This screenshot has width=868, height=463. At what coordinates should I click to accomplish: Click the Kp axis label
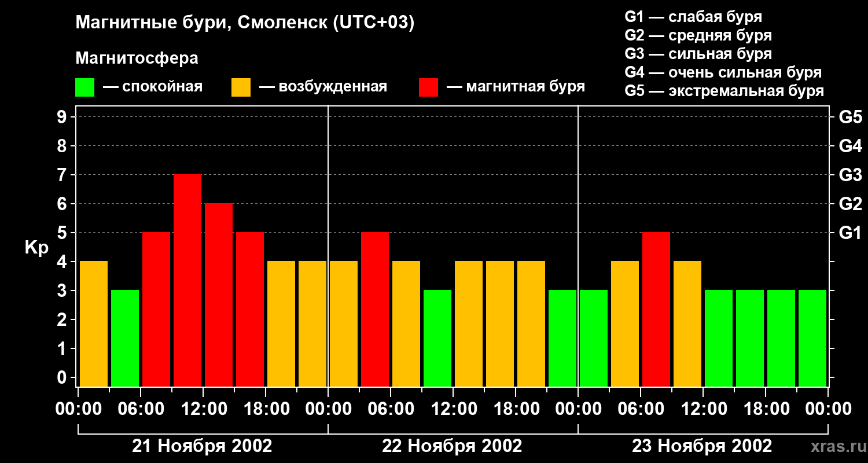point(36,248)
